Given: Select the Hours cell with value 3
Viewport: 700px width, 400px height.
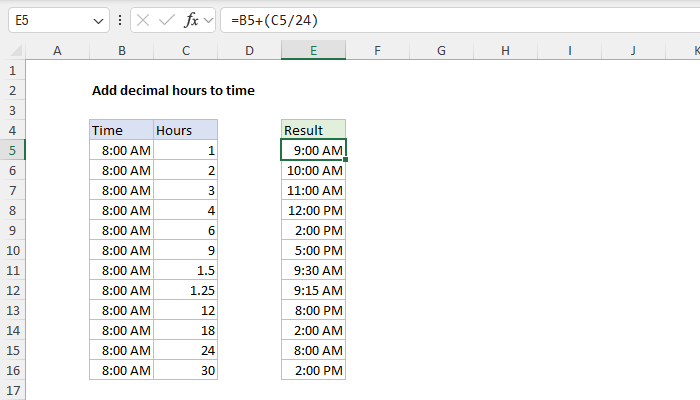Looking at the screenshot, I should pos(186,191).
